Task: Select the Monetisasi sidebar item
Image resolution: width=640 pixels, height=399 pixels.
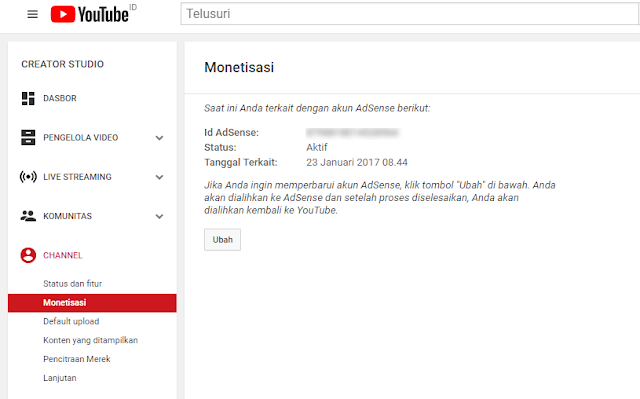Action: [x=92, y=303]
